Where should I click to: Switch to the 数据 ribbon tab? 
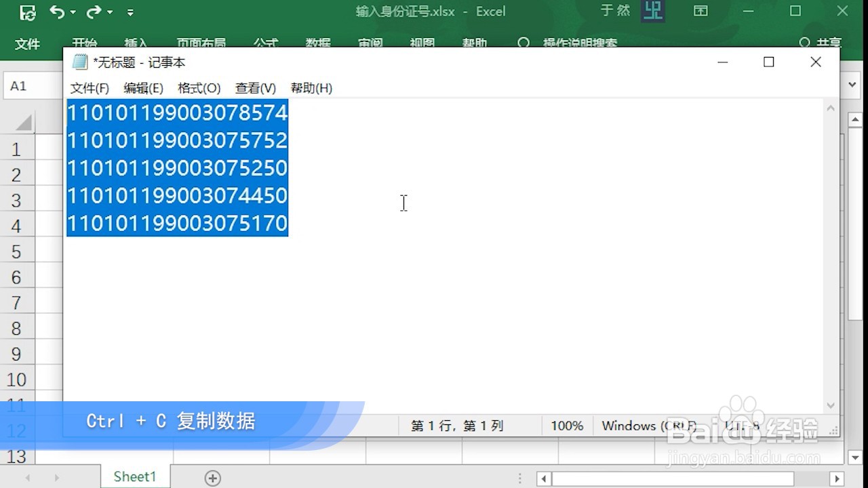point(318,43)
